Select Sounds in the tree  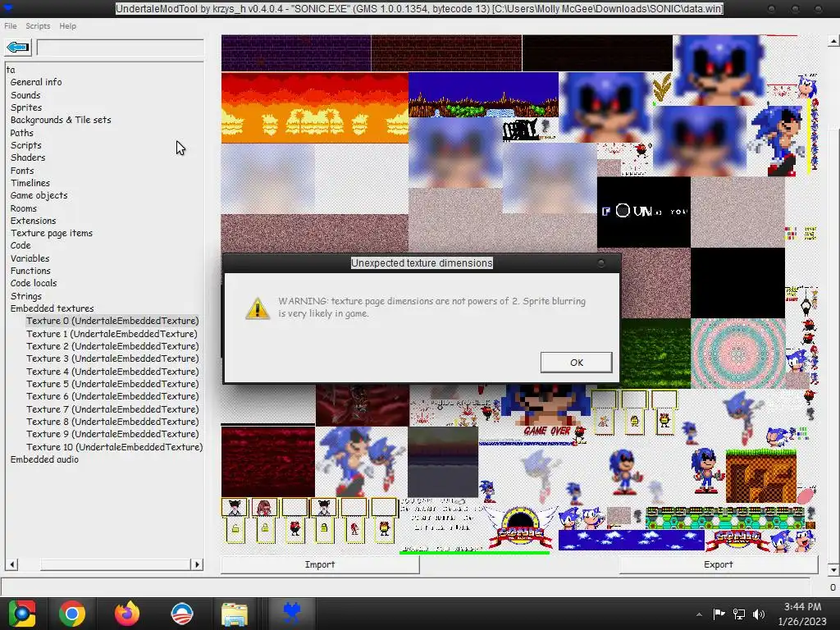pos(25,95)
